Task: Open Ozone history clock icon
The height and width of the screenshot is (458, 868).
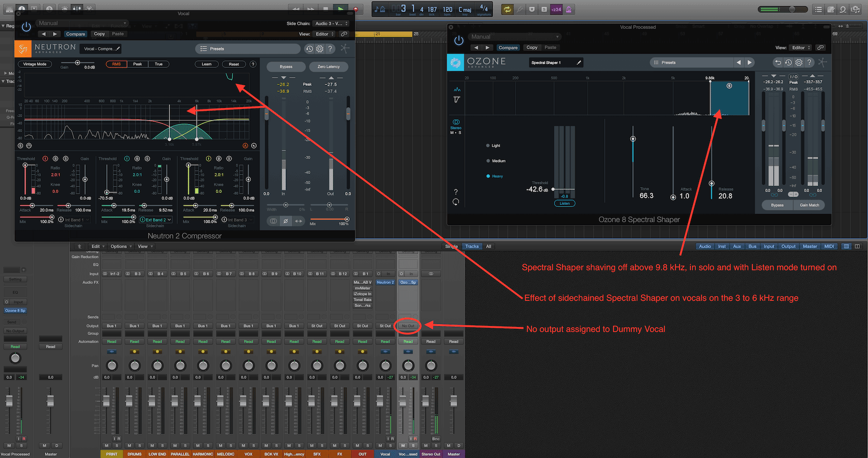Action: (x=788, y=62)
